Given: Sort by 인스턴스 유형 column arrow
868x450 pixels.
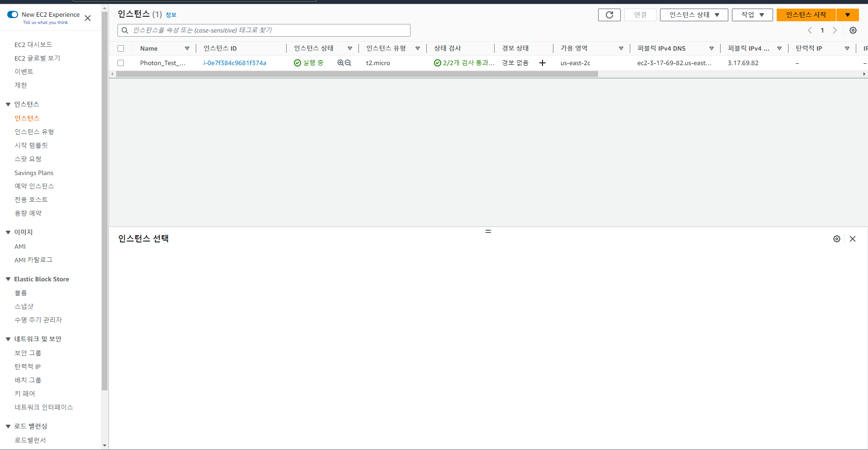Looking at the screenshot, I should (x=417, y=48).
